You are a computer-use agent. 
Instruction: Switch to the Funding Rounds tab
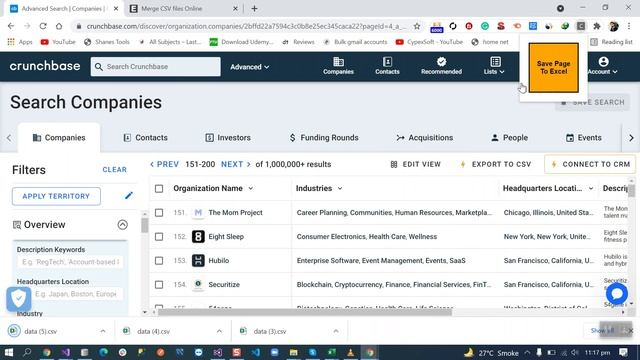click(x=324, y=138)
